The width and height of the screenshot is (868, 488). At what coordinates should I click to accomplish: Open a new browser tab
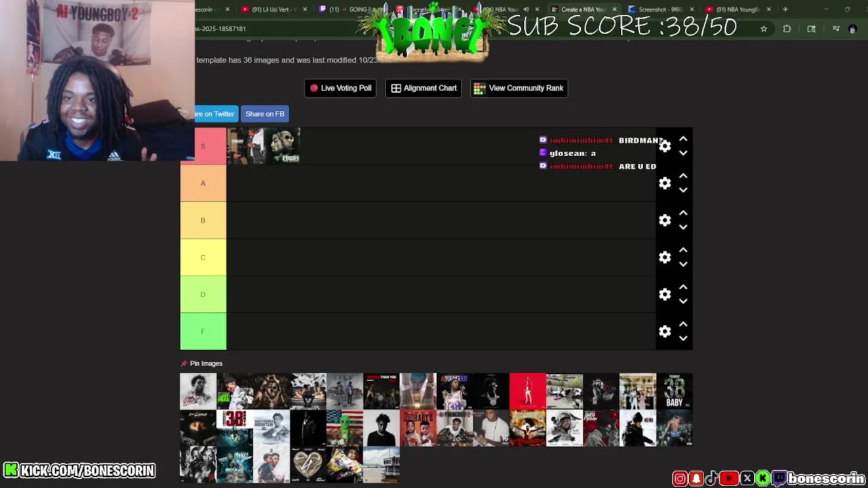click(785, 9)
